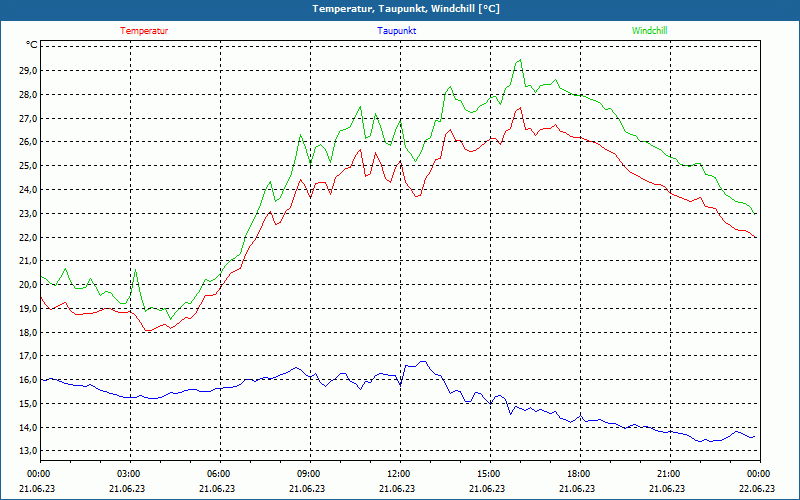Screen dimensions: 800x500
Task: Click the chart title Temperatur, Taupunkt, Windchill
Action: coord(406,9)
